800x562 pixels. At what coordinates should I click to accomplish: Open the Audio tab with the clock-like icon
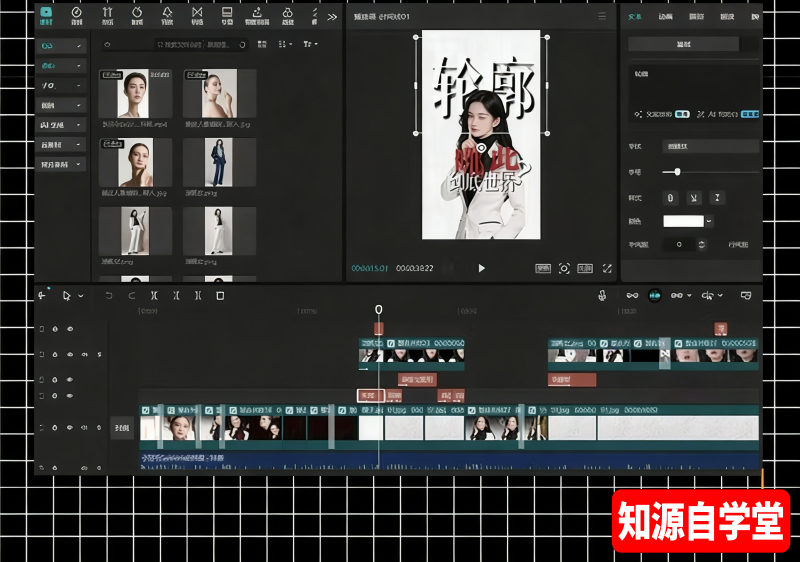77,16
